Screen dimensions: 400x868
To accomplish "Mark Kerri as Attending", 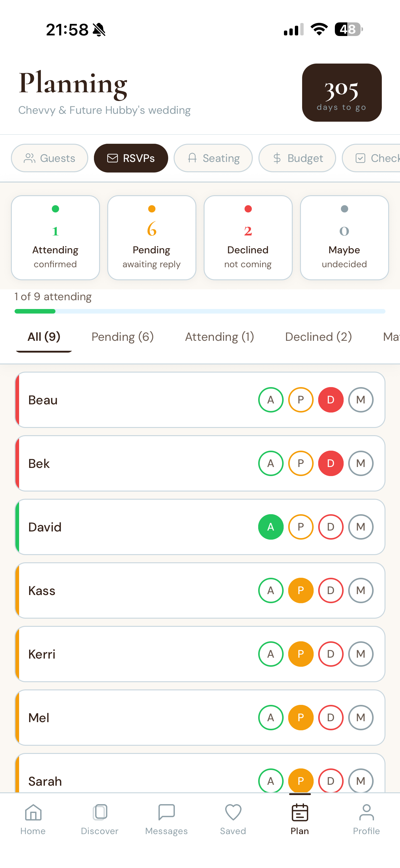I will [x=271, y=654].
